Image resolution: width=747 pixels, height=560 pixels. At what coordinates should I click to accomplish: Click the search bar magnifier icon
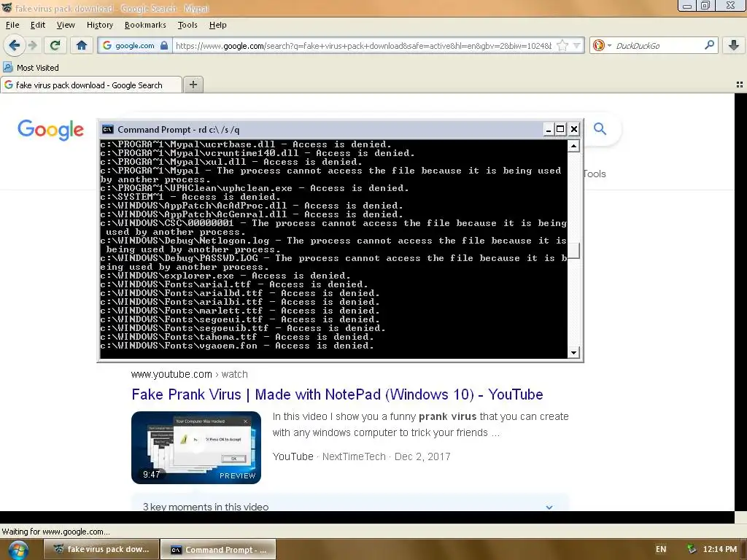(x=709, y=45)
